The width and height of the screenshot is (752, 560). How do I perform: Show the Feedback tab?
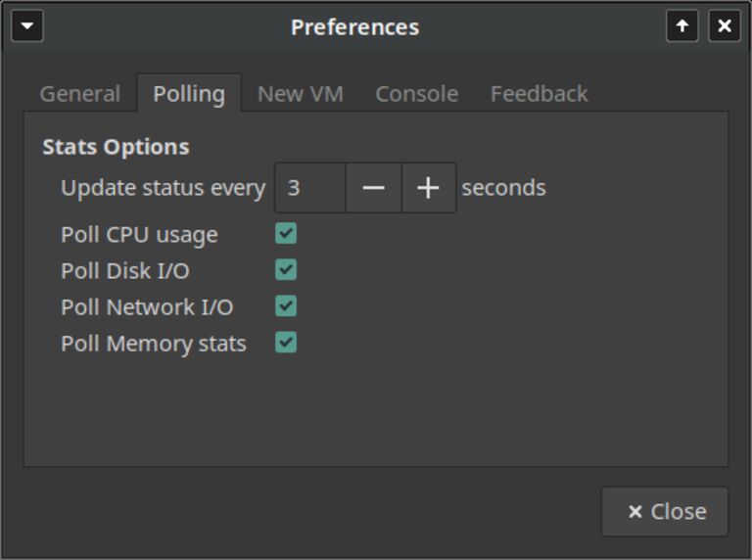click(540, 93)
